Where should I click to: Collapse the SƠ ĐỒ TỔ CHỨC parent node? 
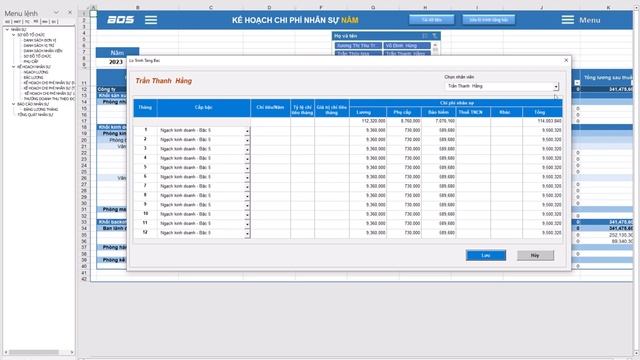pos(13,35)
